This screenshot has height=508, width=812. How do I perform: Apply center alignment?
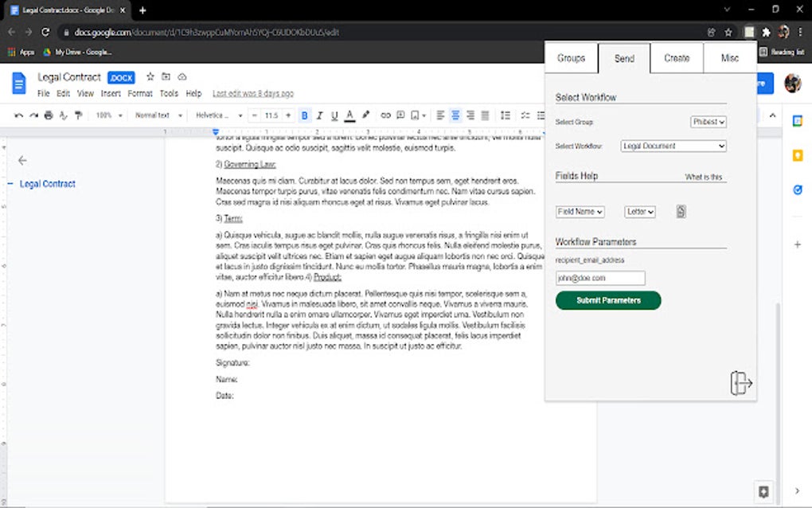454,115
